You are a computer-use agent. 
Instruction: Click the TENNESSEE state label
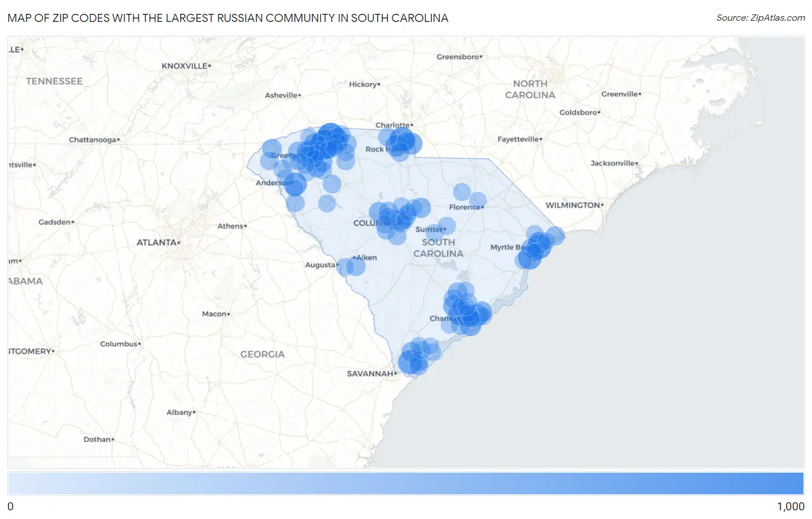tap(54, 81)
